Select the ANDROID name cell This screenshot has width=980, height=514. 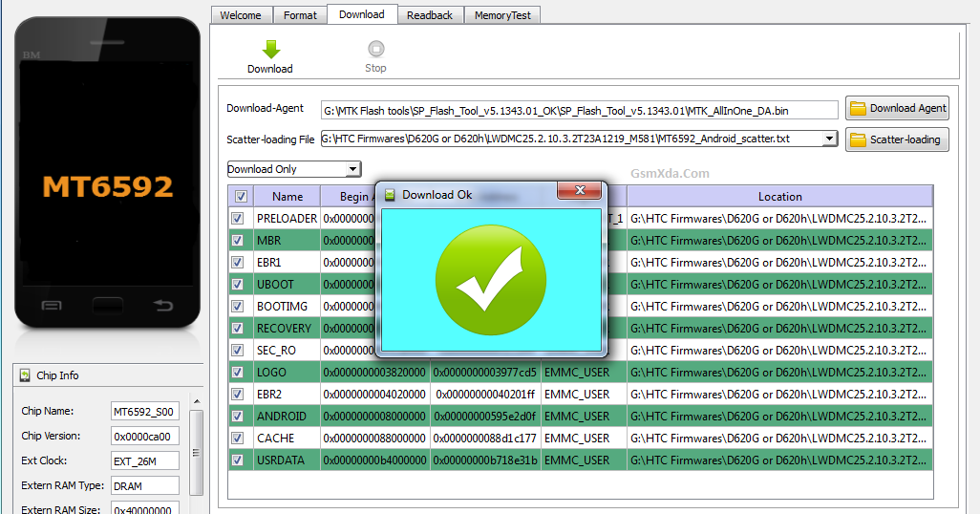coord(287,416)
